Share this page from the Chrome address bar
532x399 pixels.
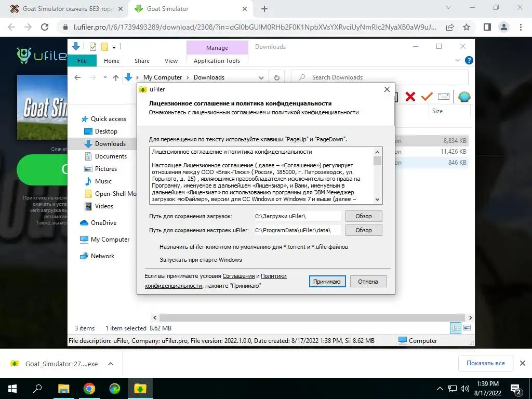[450, 27]
